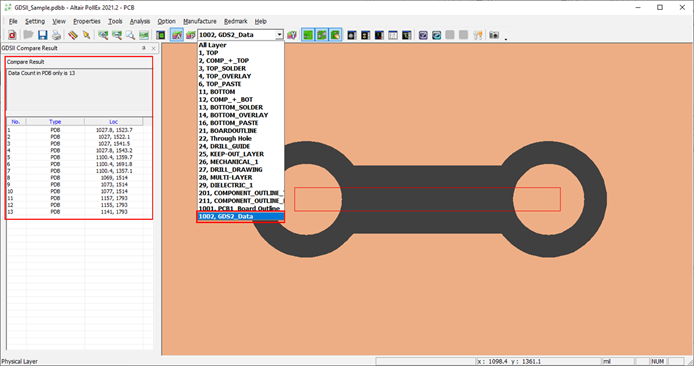Open the View menu
694x366 pixels.
click(59, 21)
